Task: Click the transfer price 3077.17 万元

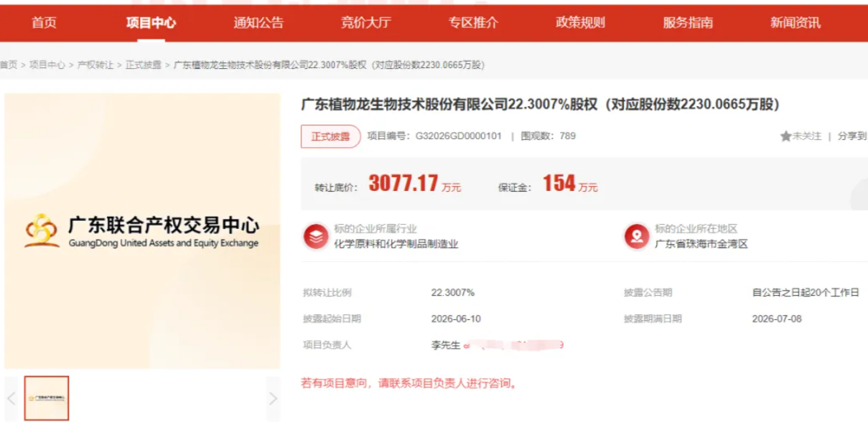Action: (415, 184)
